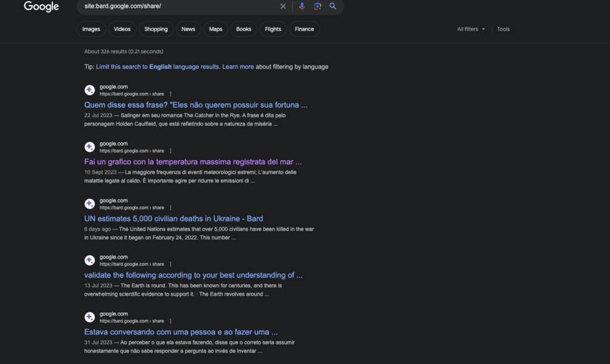
Task: Open three-dot menu for Estava conversando result
Action: [170, 321]
